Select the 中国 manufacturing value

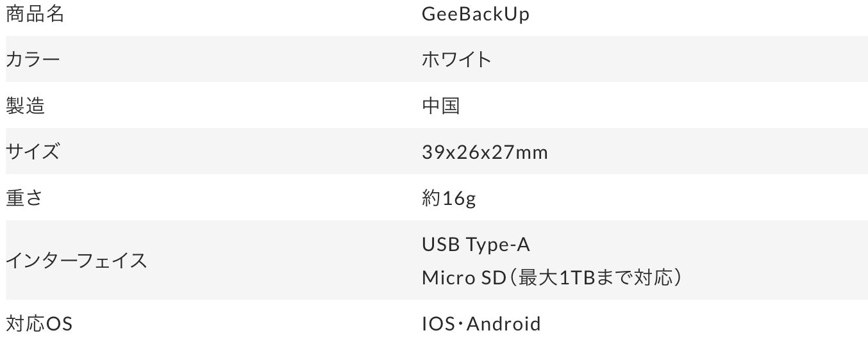coord(441,106)
